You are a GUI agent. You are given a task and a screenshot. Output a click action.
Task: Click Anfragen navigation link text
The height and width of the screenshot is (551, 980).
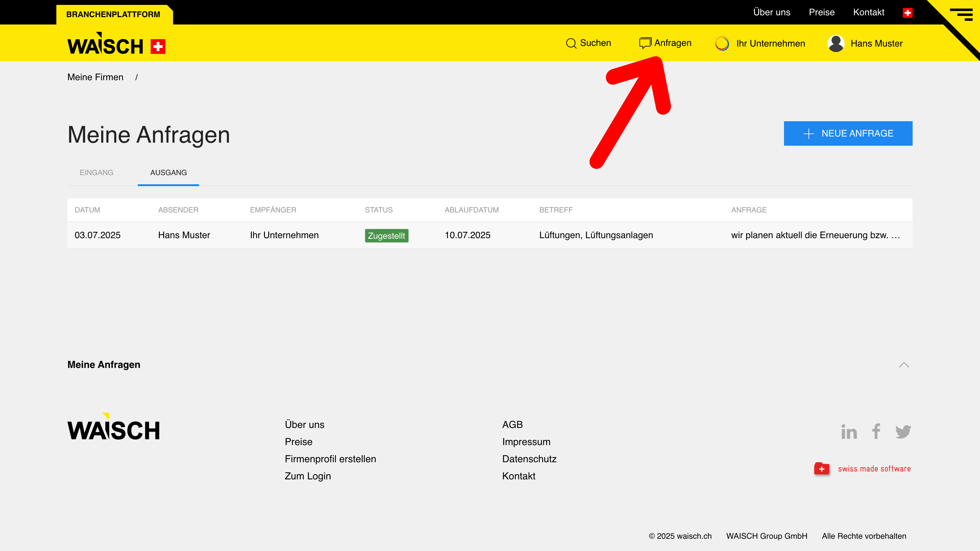pyautogui.click(x=673, y=43)
